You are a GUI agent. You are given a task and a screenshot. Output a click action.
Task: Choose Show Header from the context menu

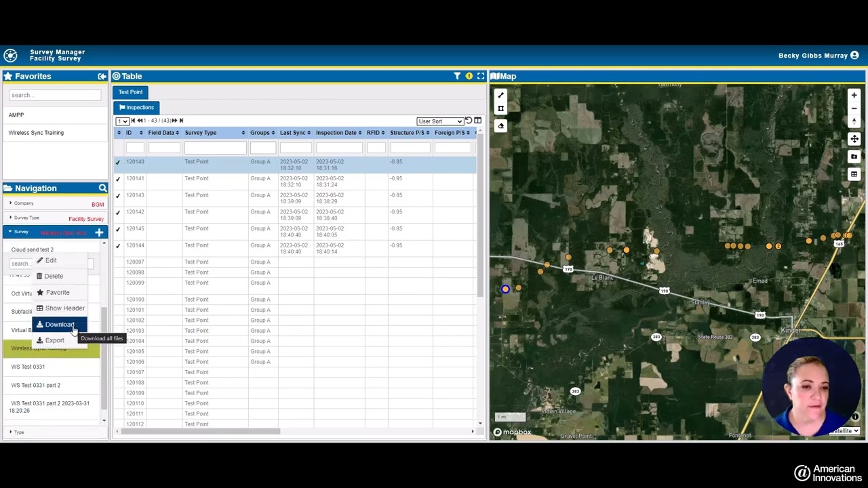point(60,308)
